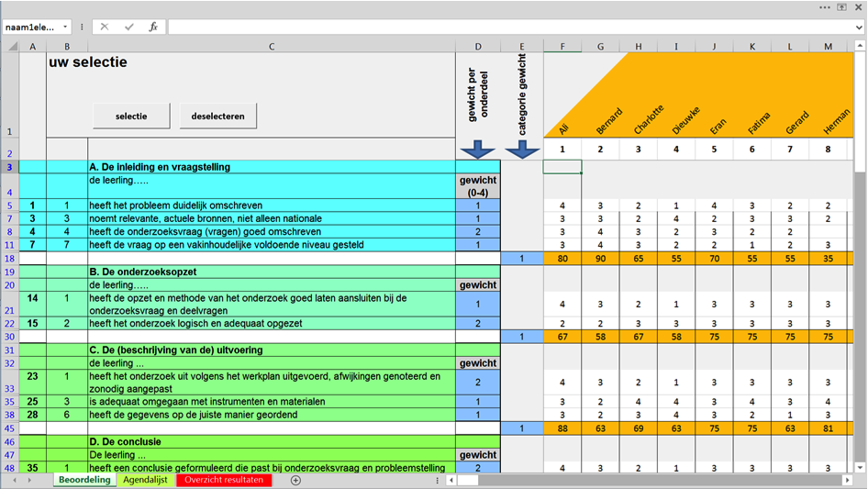Click the horizontal scrollbar right arrow
Screen dimensions: 868x489
(x=847, y=480)
